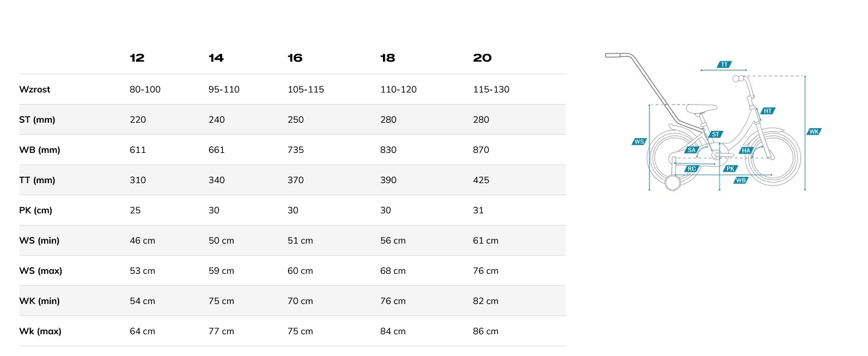This screenshot has height=356, width=868.
Task: Click the PK tag below the crank
Action: tap(730, 169)
